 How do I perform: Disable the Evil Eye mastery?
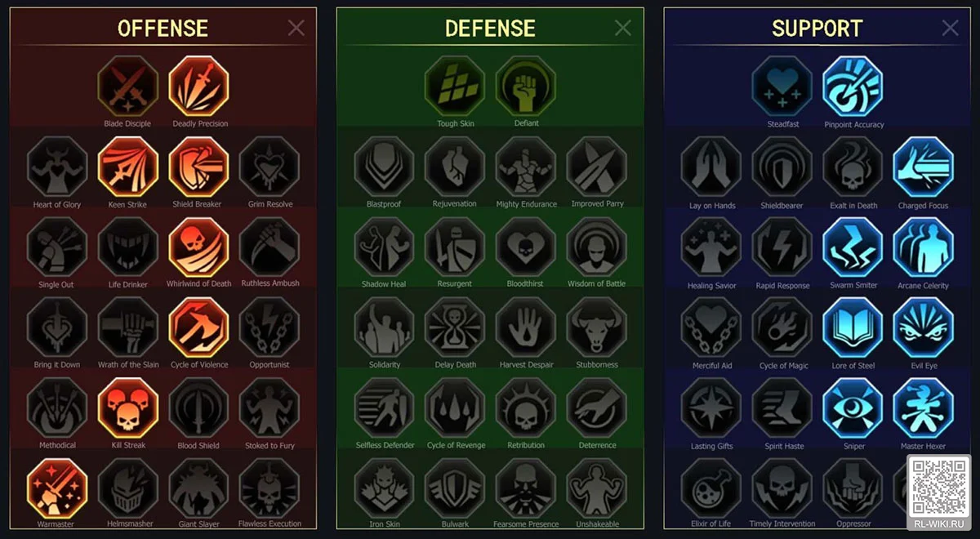click(x=924, y=327)
